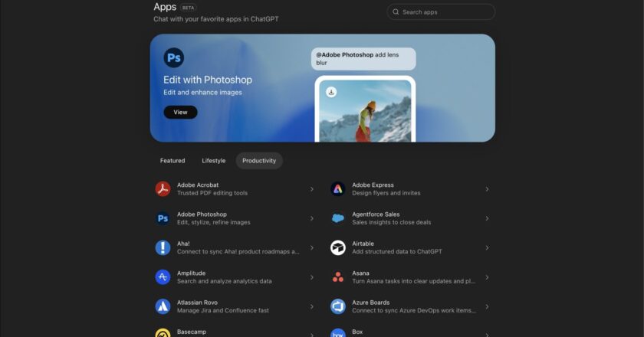The height and width of the screenshot is (337, 644).
Task: Click the search magnifier icon
Action: pos(396,12)
